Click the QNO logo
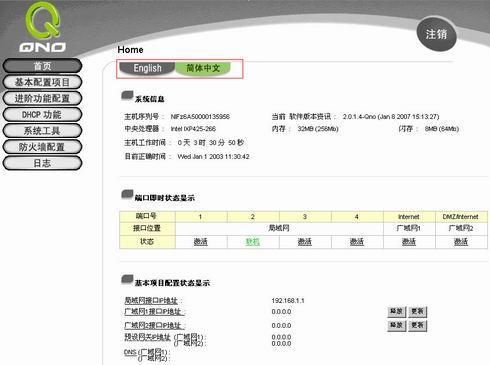 tap(43, 27)
